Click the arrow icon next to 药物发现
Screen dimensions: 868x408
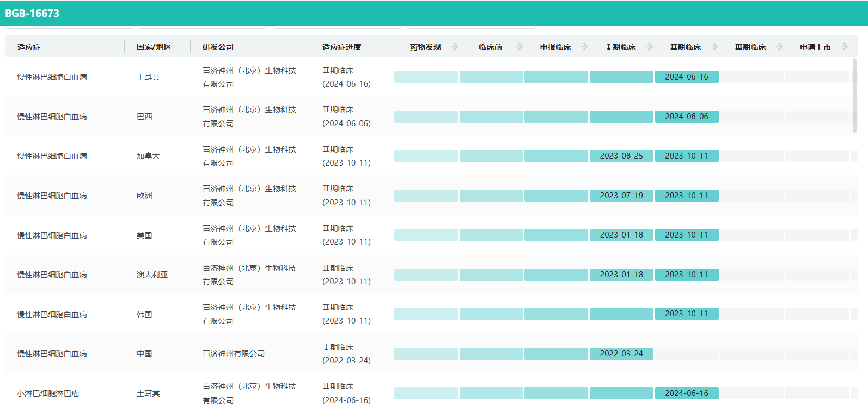coord(454,47)
